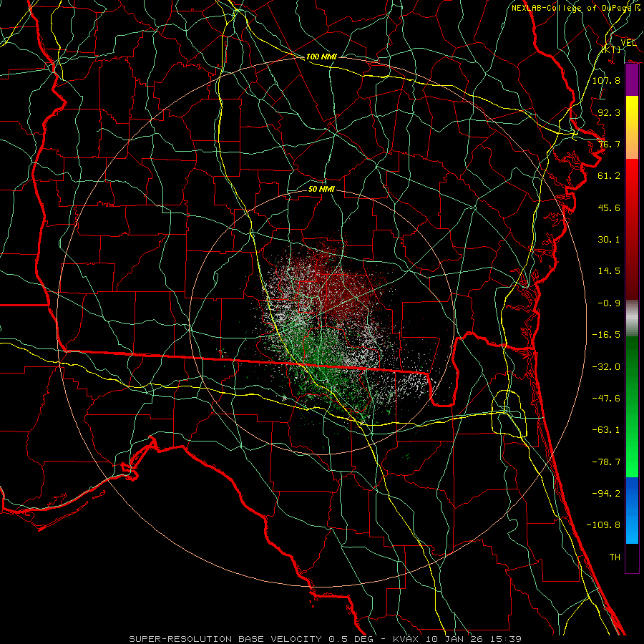The image size is (644, 644).
Task: Select the 14.5 legend value
Action: pos(609,271)
